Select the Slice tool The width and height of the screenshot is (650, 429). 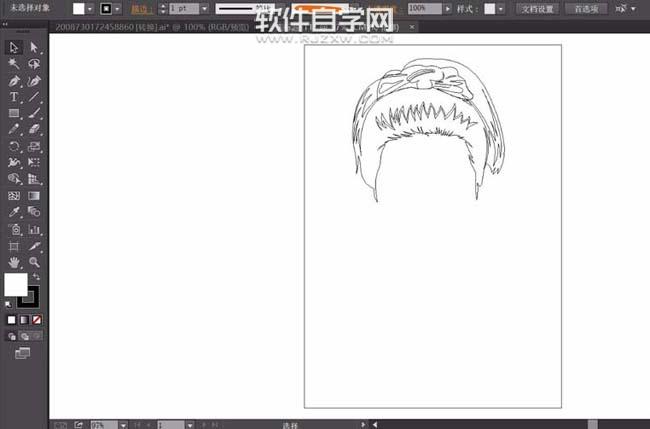pos(34,246)
